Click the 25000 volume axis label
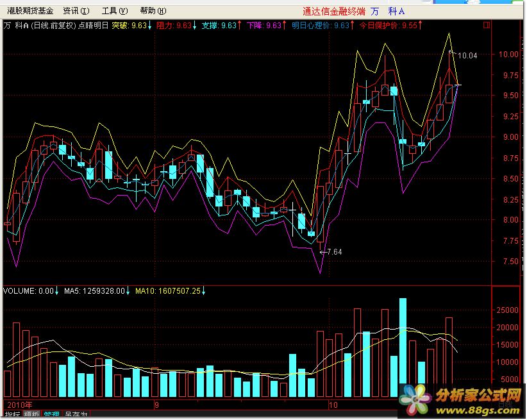 507,310
